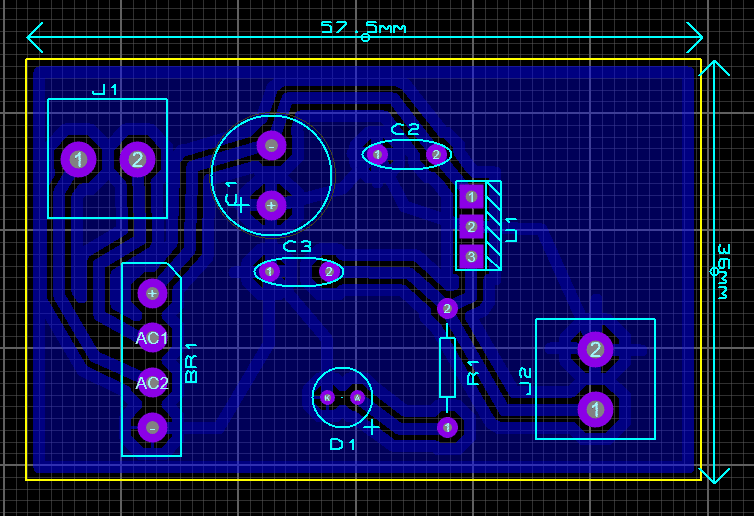
Task: Select the resistor R1 body outline
Action: click(447, 367)
